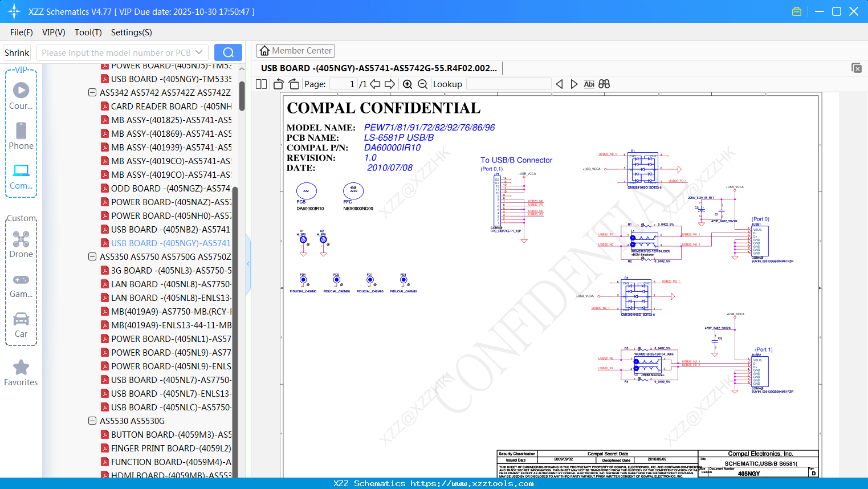Open BUTTON BOARD-(4059M3) file
868x489 pixels.
click(172, 434)
